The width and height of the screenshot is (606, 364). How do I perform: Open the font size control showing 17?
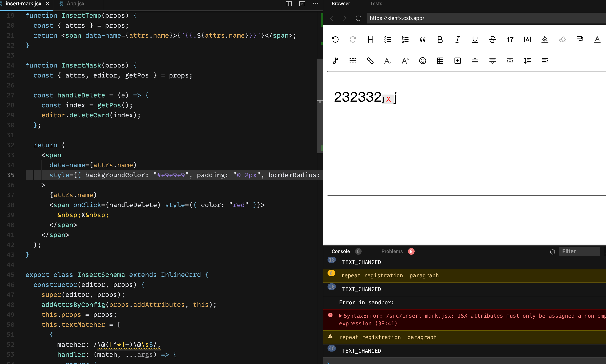(510, 39)
